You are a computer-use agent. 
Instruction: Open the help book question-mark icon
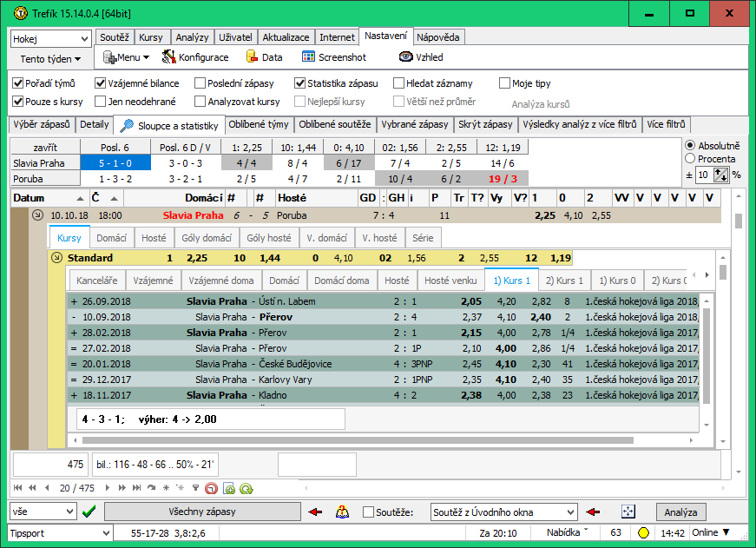(342, 512)
